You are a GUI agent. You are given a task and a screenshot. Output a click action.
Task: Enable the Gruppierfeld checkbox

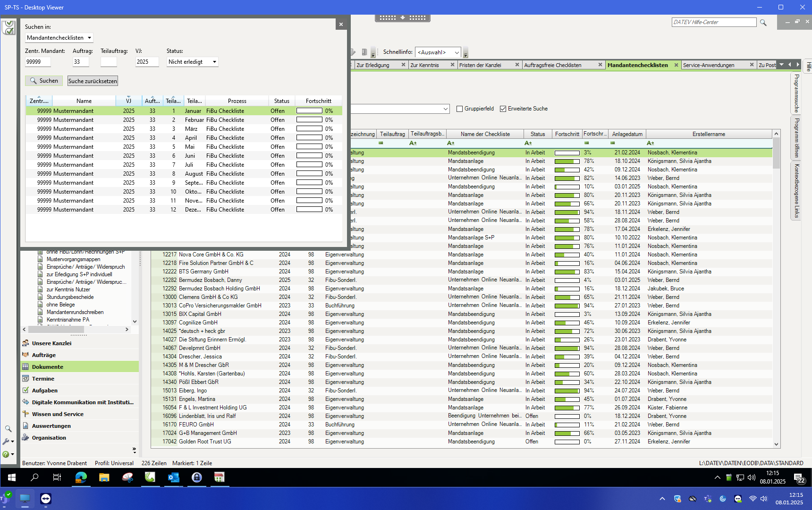(x=459, y=109)
